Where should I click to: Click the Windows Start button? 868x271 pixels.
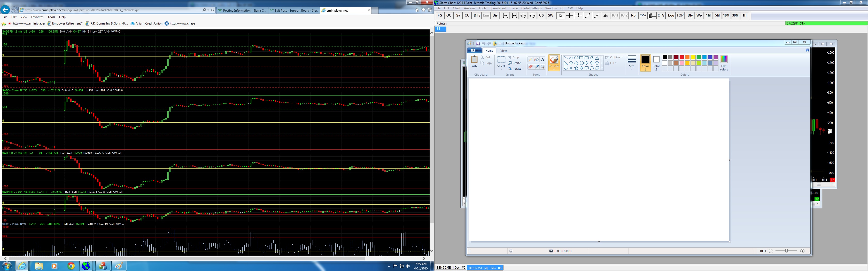click(x=7, y=266)
